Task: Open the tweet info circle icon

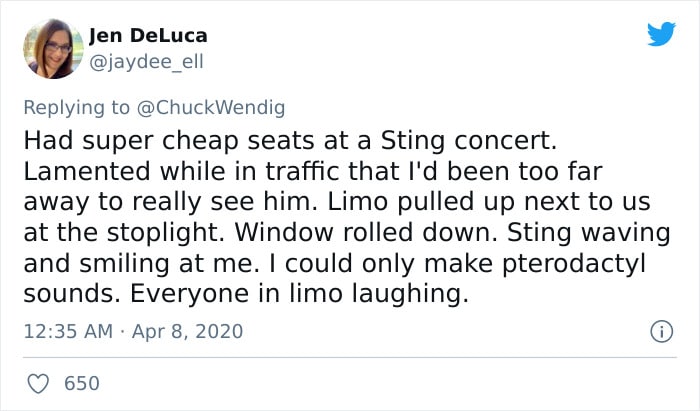Action: pyautogui.click(x=661, y=332)
